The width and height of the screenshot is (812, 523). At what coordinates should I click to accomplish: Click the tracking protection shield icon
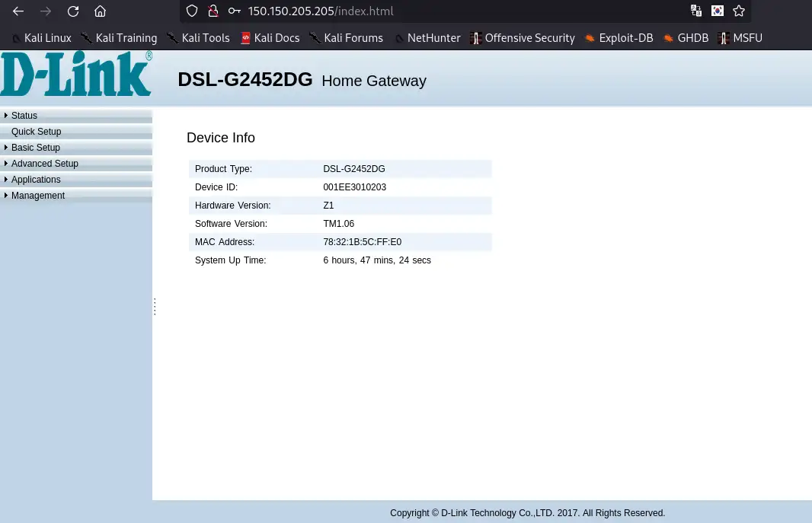(x=191, y=11)
